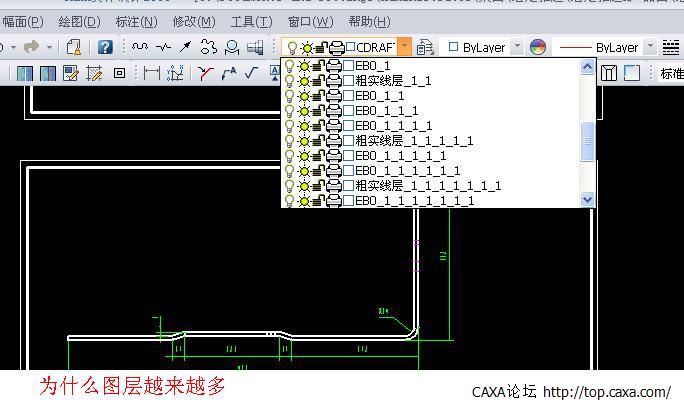Select the leader text annotation icon
Screen dimensions: 684x406
[229, 73]
